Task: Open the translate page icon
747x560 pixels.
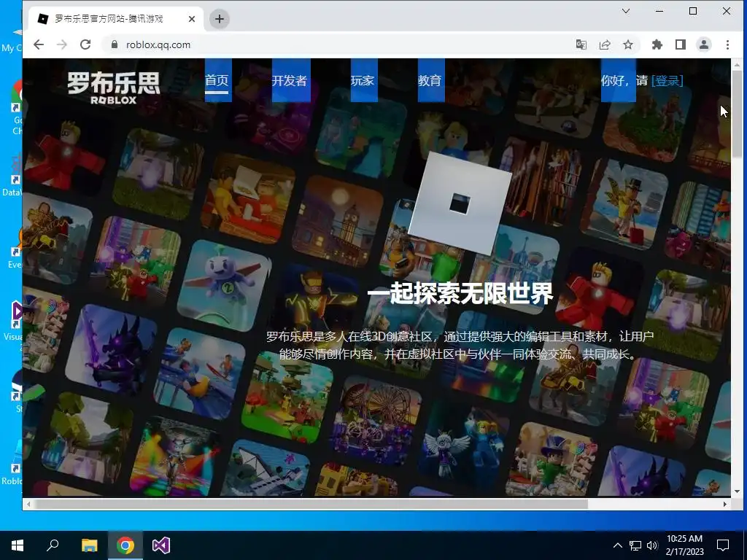Action: point(581,44)
